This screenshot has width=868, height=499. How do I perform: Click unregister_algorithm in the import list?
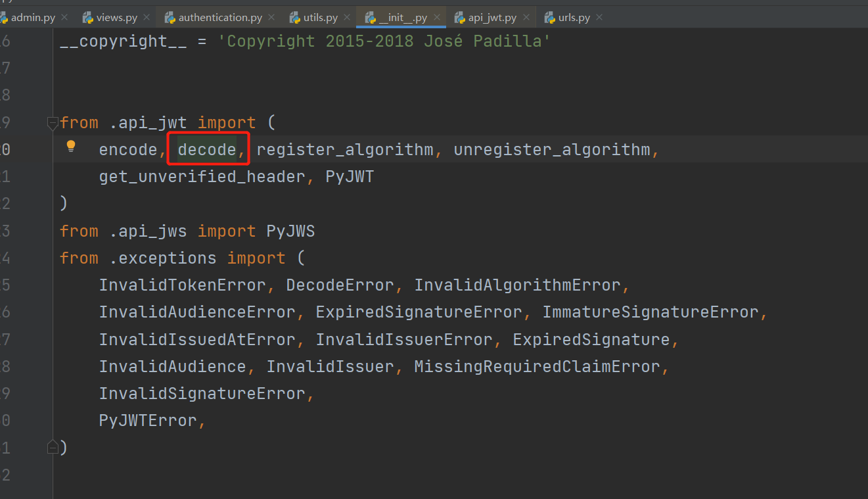[552, 150]
